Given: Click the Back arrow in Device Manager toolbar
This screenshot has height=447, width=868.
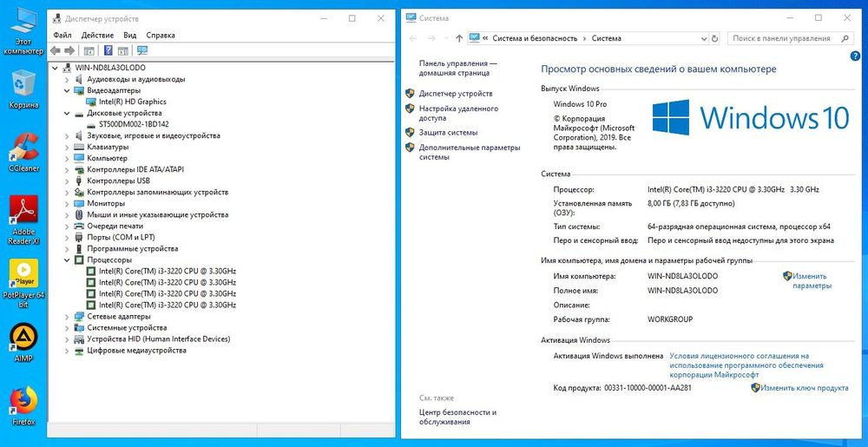Looking at the screenshot, I should pyautogui.click(x=55, y=51).
